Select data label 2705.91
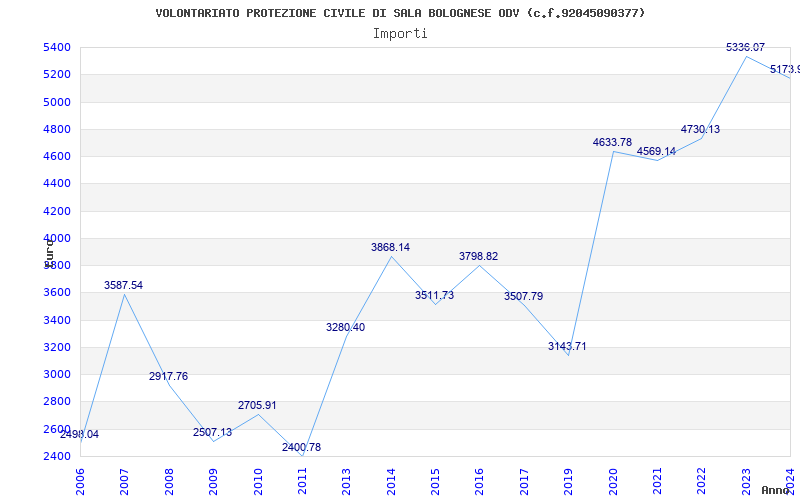800x500 pixels. 257,405
